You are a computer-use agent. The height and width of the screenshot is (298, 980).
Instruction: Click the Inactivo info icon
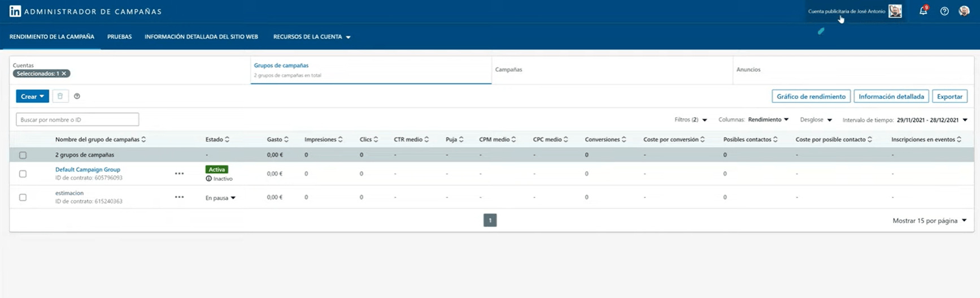point(209,179)
